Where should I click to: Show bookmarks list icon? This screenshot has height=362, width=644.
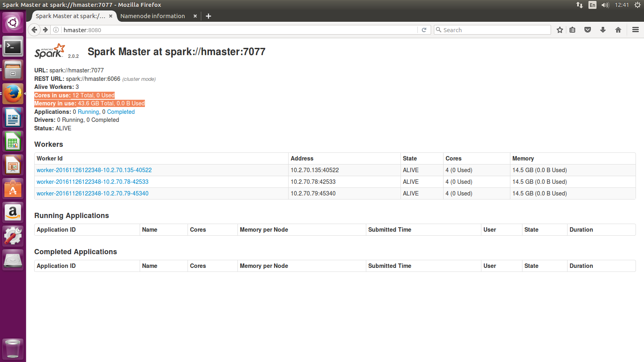pyautogui.click(x=572, y=30)
